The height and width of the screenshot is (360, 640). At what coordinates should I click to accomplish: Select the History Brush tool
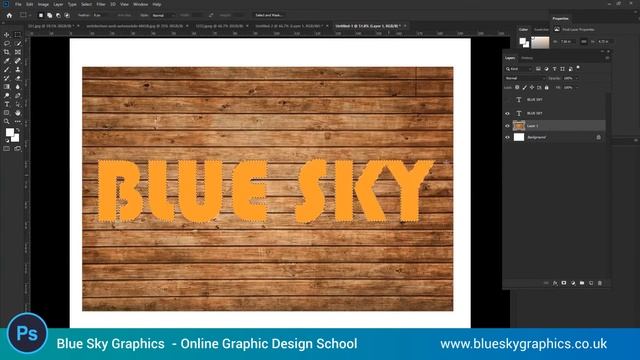pyautogui.click(x=7, y=78)
